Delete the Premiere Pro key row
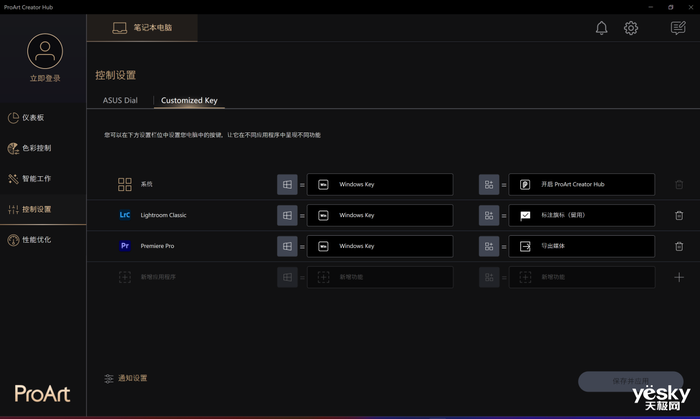This screenshot has height=419, width=700. (679, 246)
